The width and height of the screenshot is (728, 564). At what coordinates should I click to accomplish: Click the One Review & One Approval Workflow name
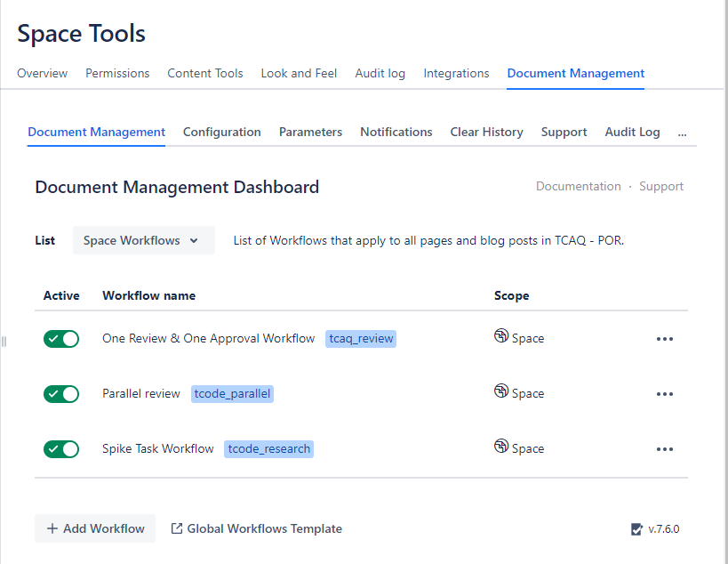[209, 338]
